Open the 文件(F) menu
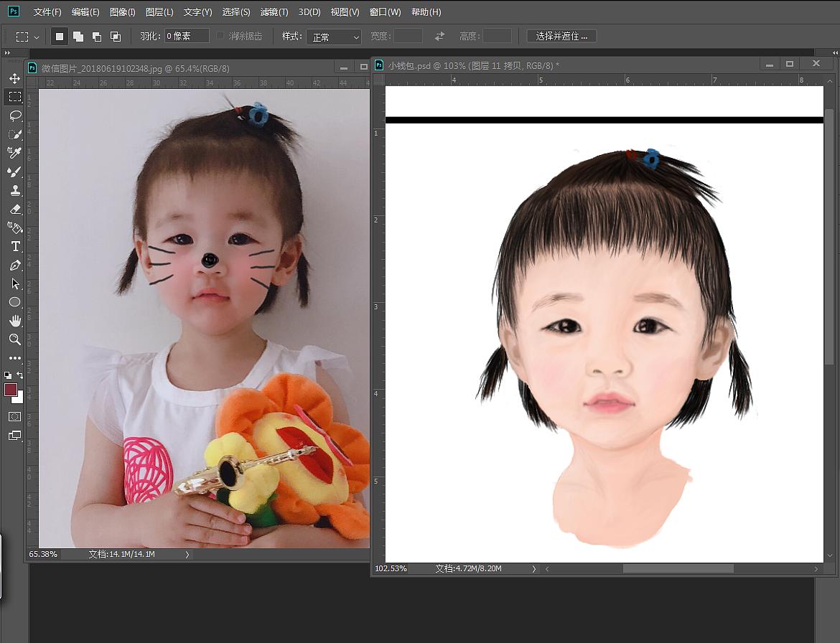 (x=47, y=11)
